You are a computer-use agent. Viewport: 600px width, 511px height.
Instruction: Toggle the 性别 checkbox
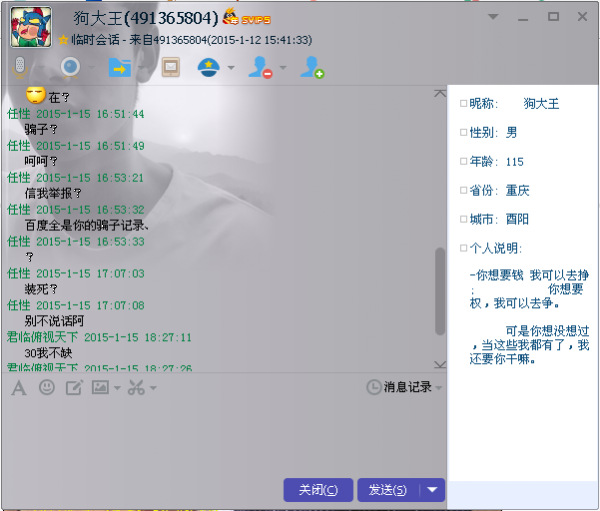(x=463, y=132)
